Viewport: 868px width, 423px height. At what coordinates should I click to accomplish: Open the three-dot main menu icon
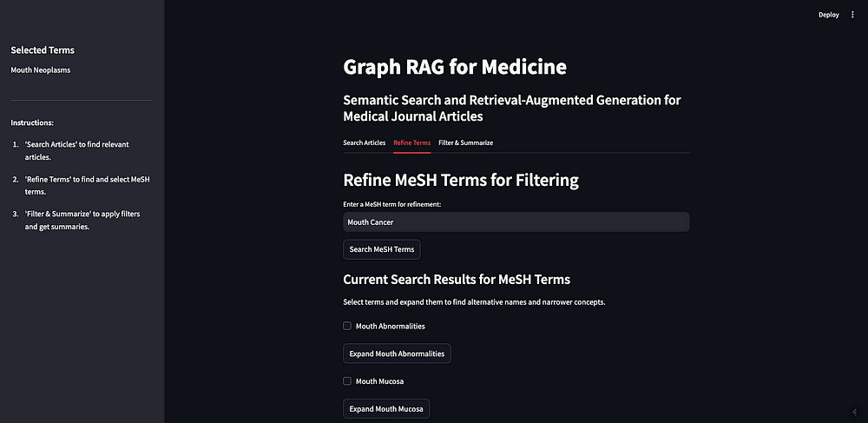pyautogui.click(x=852, y=15)
